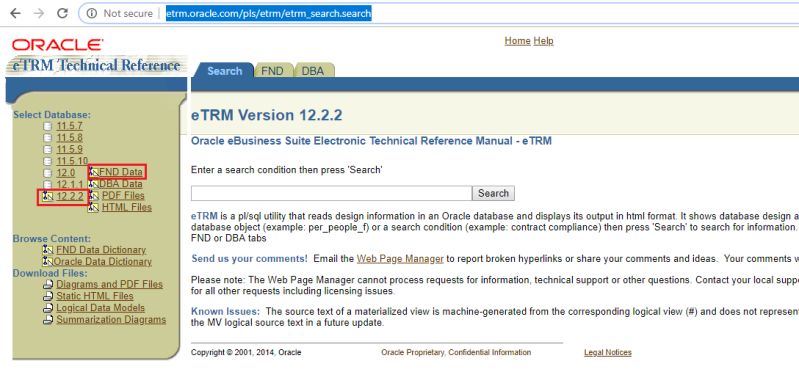
Task: Switch to the DBA tab
Action: pyautogui.click(x=313, y=71)
